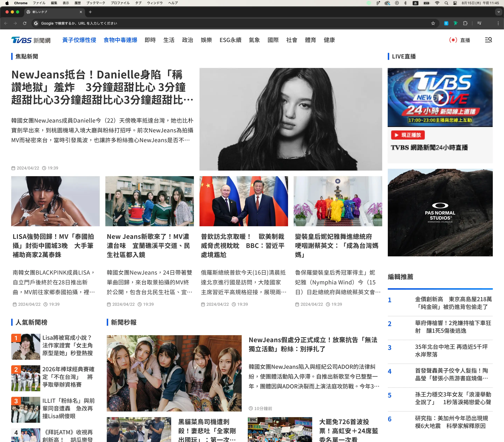Click the 現正播放 red button

click(x=408, y=135)
